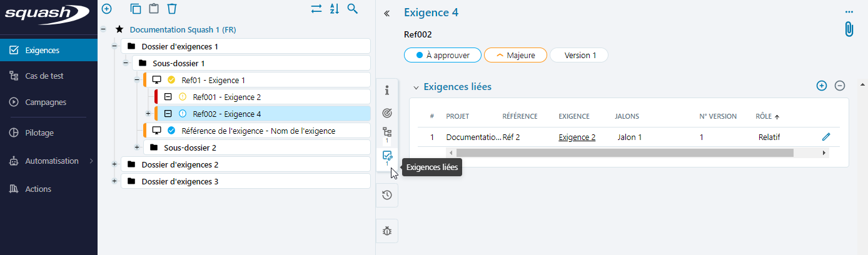Add a linked requirement with plus icon
The width and height of the screenshot is (868, 255).
coord(822,86)
